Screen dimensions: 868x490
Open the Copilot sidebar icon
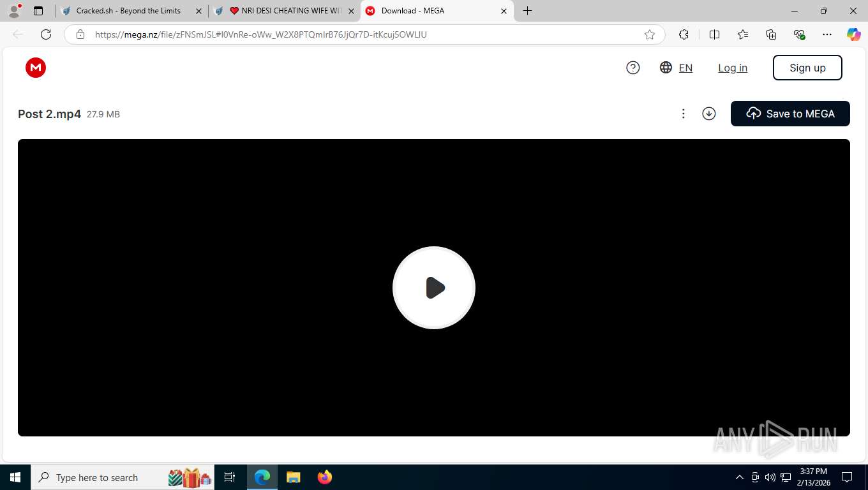click(x=854, y=34)
